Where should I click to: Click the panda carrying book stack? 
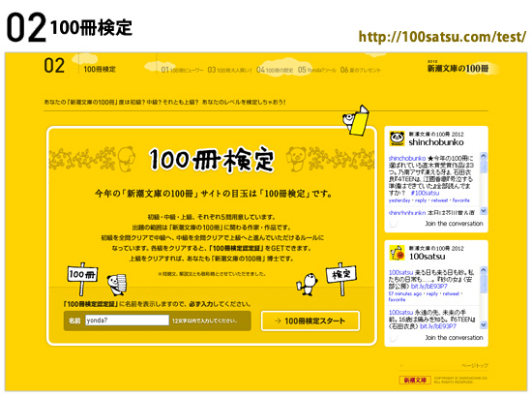[x=117, y=285]
